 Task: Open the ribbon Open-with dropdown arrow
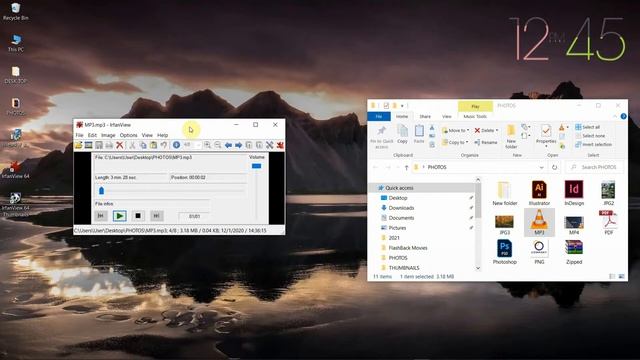[567, 127]
